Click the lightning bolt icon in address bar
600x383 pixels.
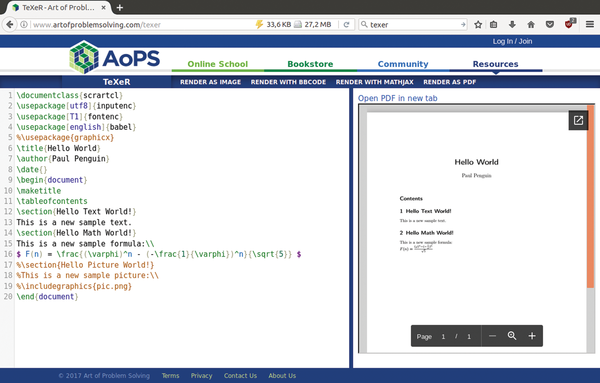click(259, 24)
